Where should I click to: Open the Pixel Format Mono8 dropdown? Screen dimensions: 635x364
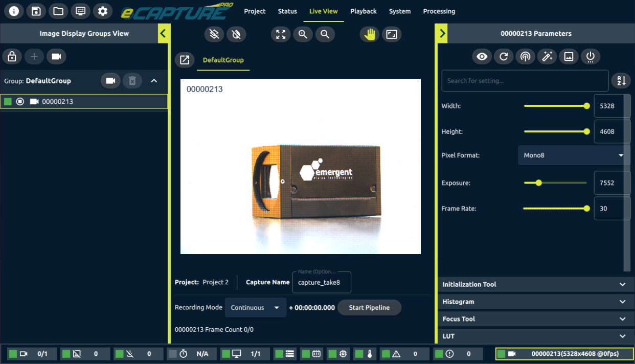pos(574,155)
